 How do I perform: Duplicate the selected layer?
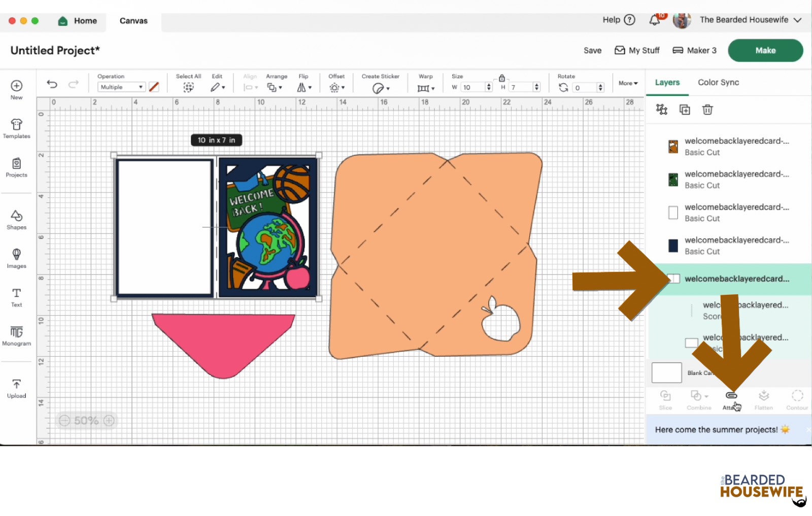click(685, 110)
